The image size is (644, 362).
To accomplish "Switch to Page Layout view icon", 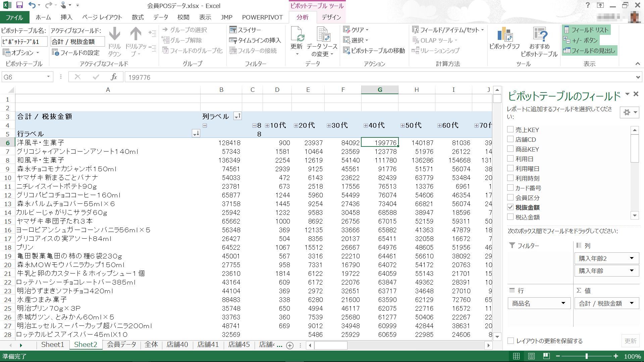I will pos(531,356).
